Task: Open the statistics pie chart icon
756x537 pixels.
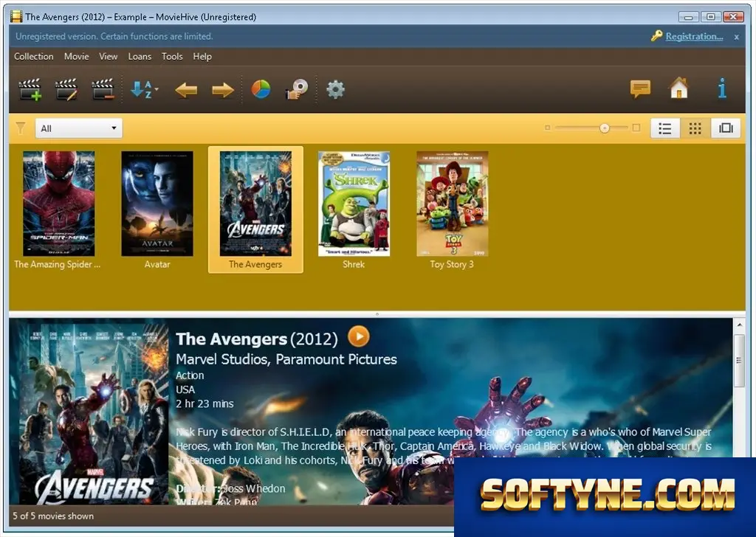Action: point(261,89)
